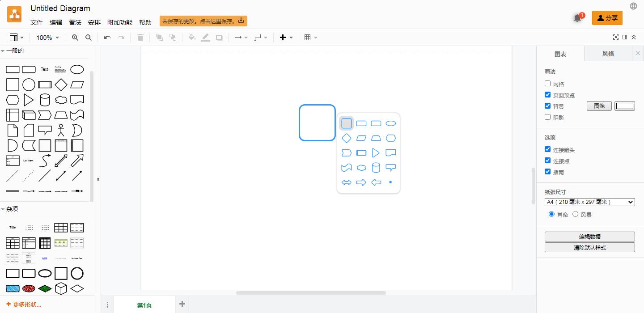The image size is (644, 313).
Task: Click the zoom in magnifier icon
Action: pos(75,38)
